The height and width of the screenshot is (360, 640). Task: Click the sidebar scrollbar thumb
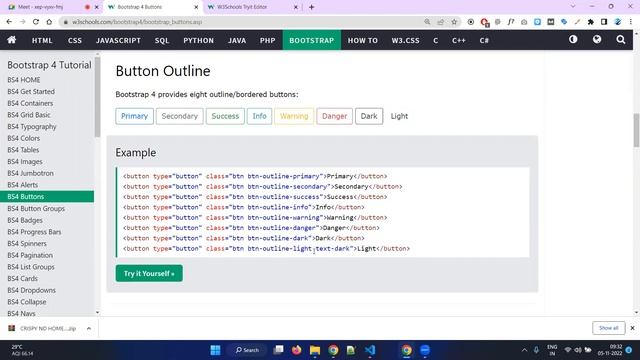(x=97, y=97)
